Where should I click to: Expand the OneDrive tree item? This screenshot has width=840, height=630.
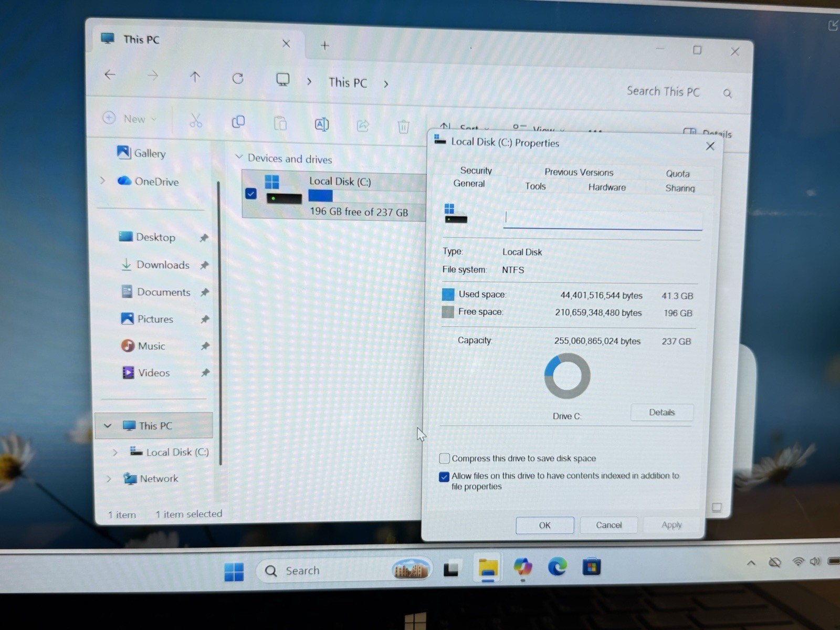[x=102, y=181]
